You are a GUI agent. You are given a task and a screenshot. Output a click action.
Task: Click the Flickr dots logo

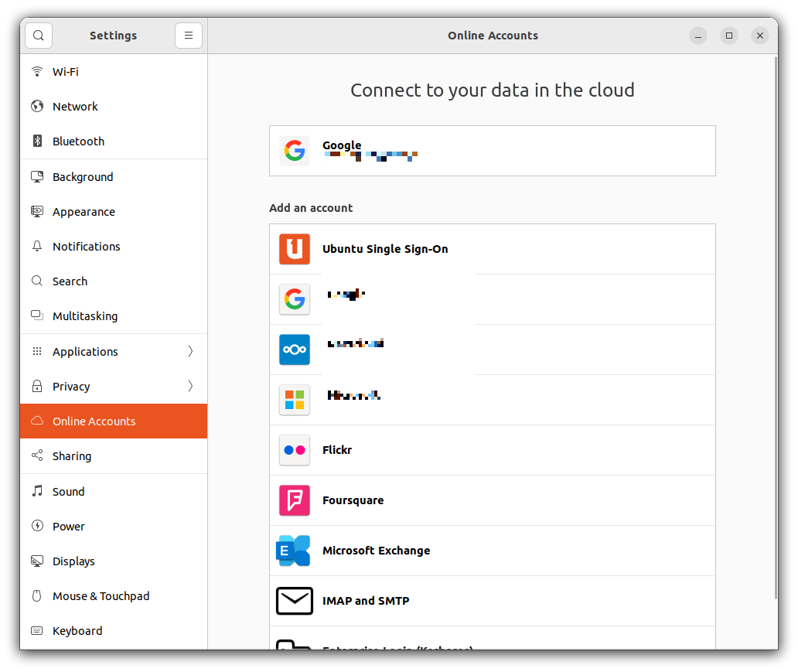point(295,450)
